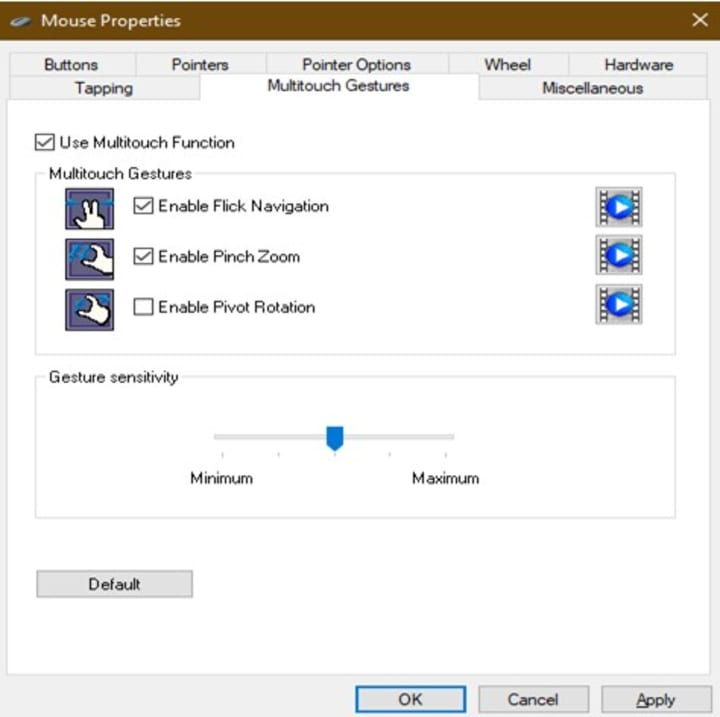
Task: Enable Pivot Rotation checkbox
Action: pos(143,307)
